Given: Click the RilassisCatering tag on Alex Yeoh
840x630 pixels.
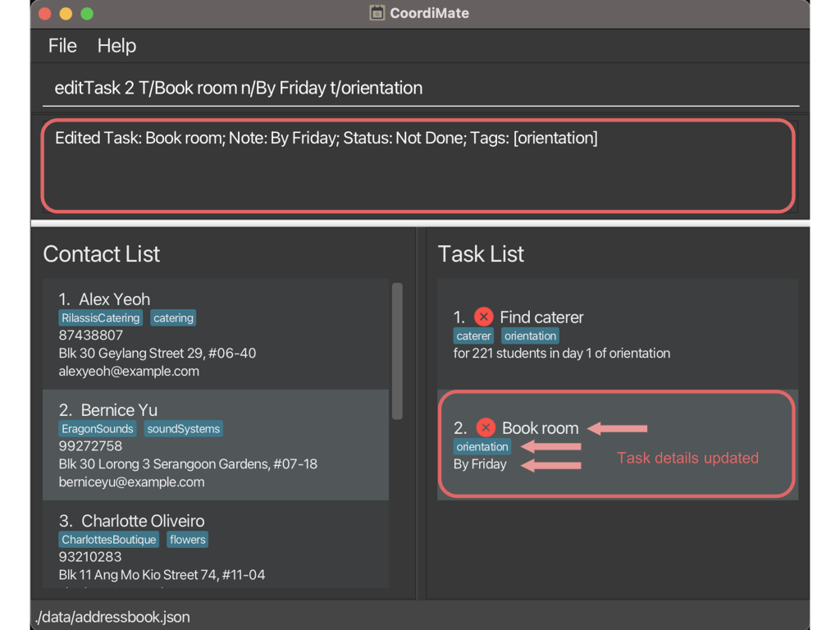Looking at the screenshot, I should pyautogui.click(x=100, y=318).
